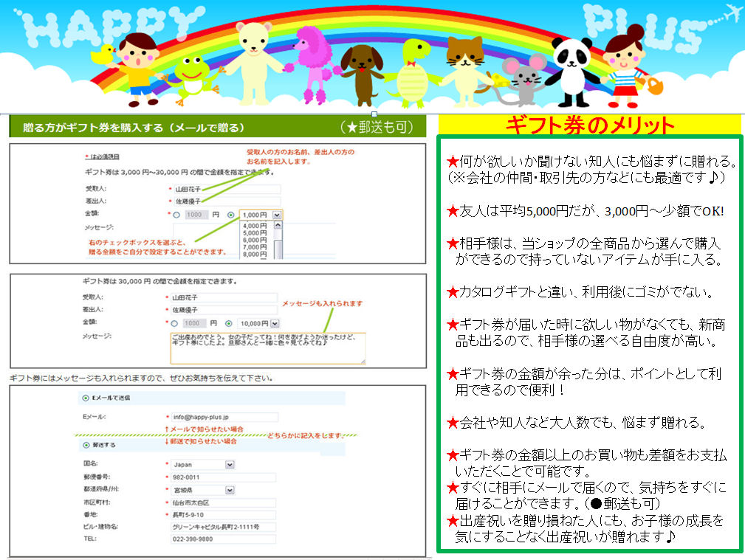Click the green frog character
745x560 pixels.
click(193, 78)
